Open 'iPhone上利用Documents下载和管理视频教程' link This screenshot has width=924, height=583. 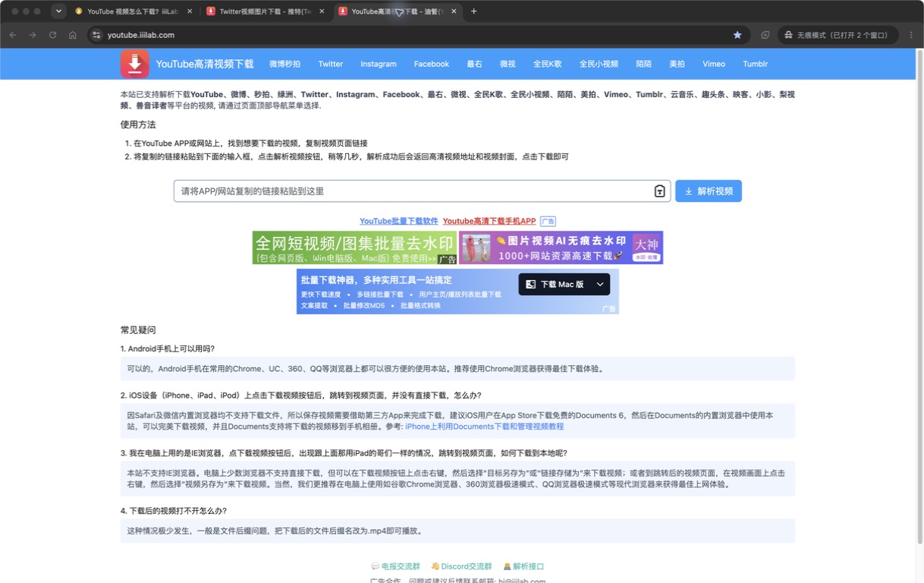click(x=485, y=427)
